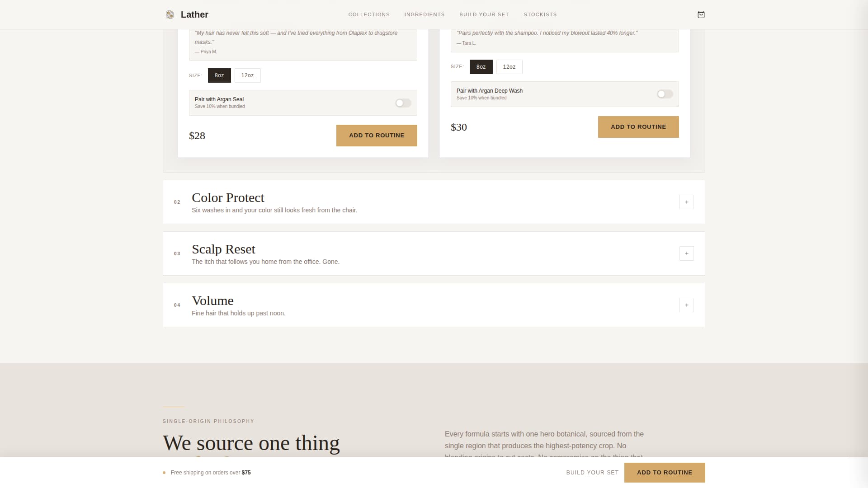Viewport: 868px width, 488px height.
Task: Enable the Pair with Argan Seal bundle toggle
Action: coord(402,103)
